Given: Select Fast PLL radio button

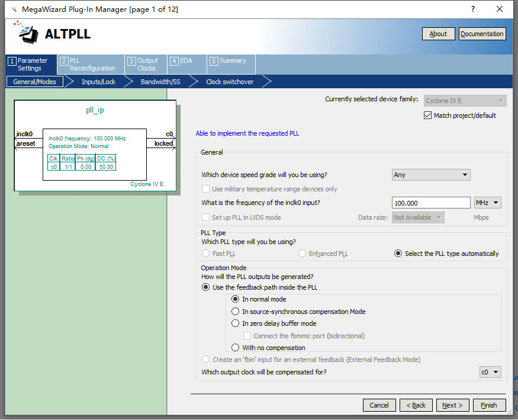Looking at the screenshot, I should tap(205, 254).
